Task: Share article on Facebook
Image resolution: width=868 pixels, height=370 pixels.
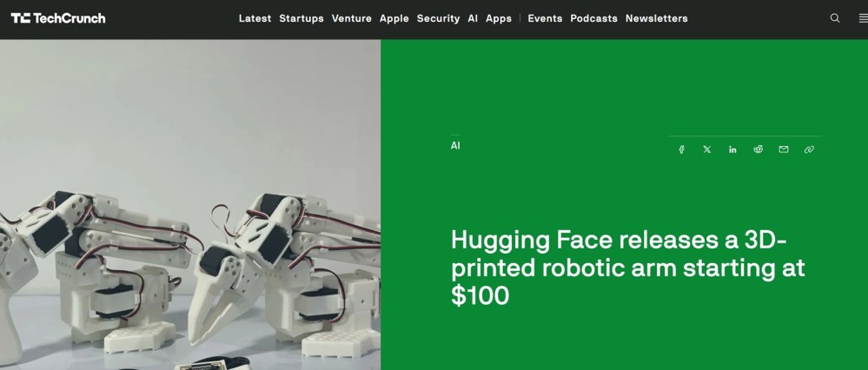Action: pos(681,149)
